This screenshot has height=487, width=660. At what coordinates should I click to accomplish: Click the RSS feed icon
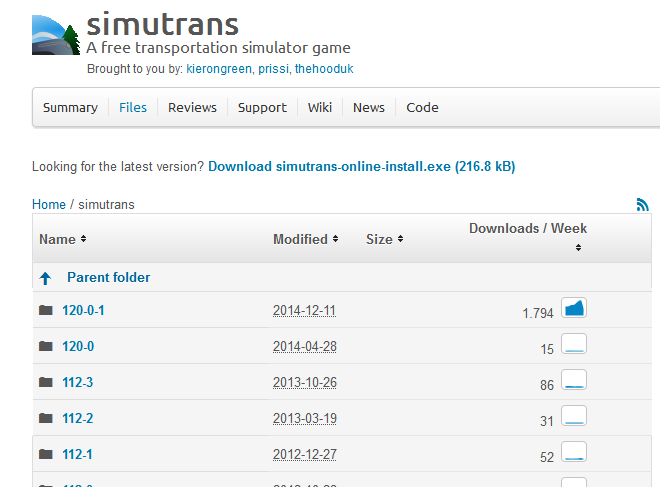point(642,204)
